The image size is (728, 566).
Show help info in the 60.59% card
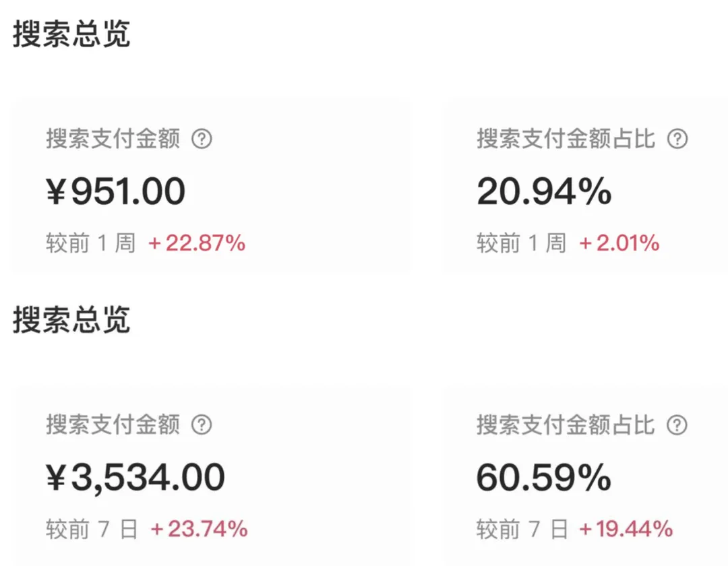pyautogui.click(x=677, y=425)
